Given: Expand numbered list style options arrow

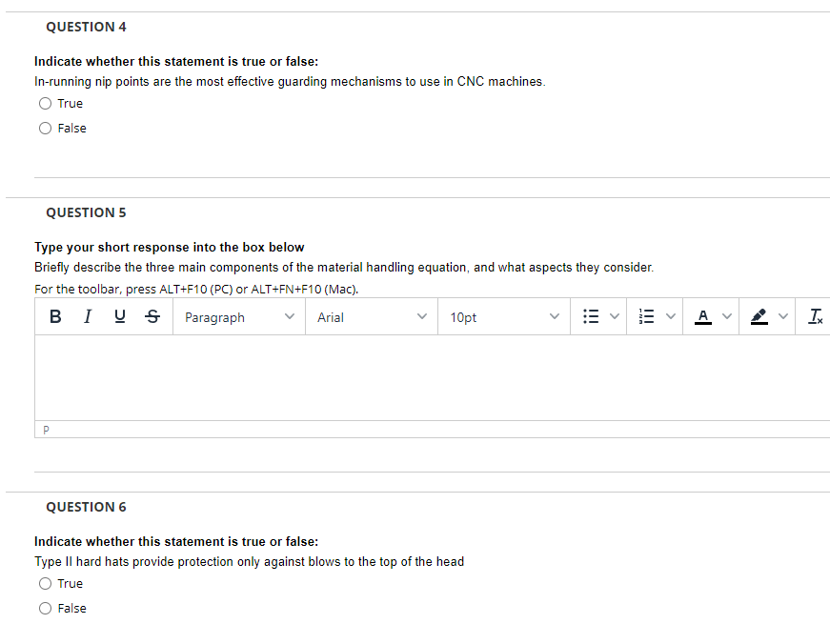Looking at the screenshot, I should point(670,316).
